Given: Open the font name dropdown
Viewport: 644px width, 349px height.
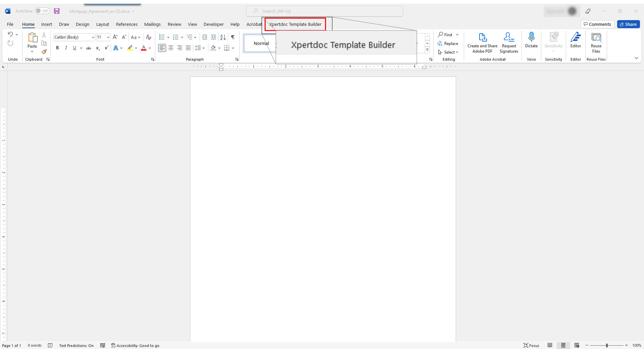Looking at the screenshot, I should tap(93, 37).
